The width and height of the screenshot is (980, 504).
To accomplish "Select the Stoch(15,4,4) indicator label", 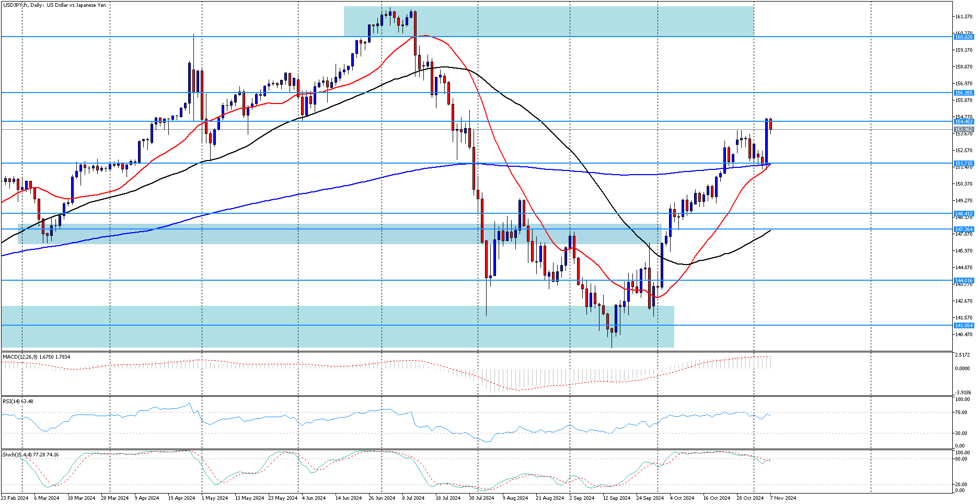I will click(30, 454).
